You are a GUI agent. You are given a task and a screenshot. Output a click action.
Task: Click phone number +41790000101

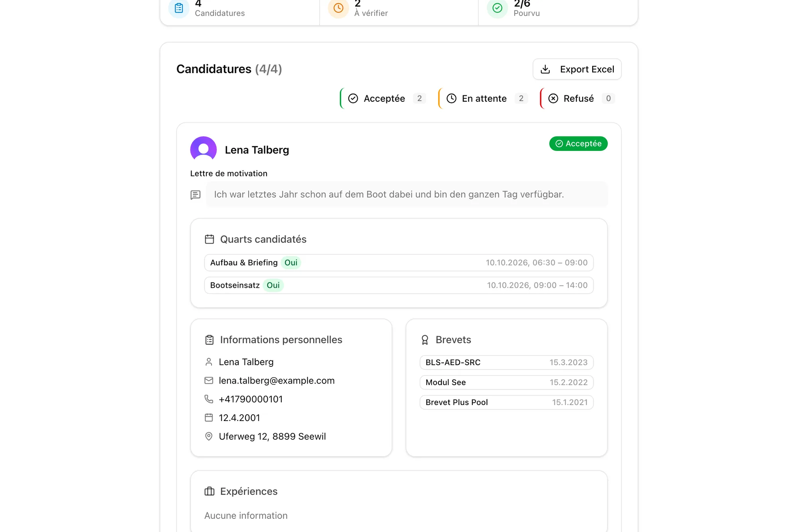(x=251, y=399)
